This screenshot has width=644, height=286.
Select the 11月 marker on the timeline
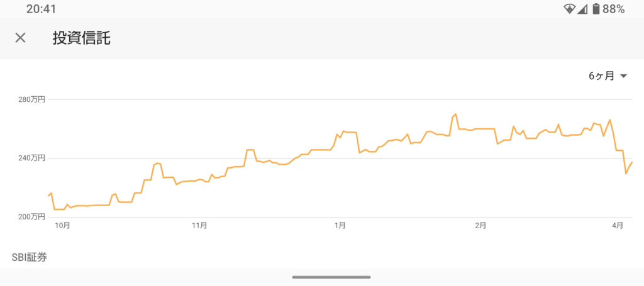[199, 225]
